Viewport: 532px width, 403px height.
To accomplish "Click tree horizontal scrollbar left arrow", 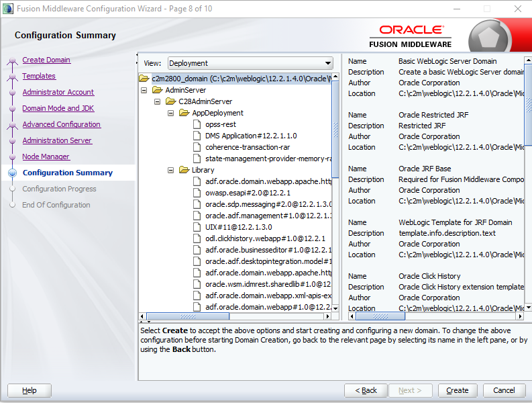I will click(142, 316).
